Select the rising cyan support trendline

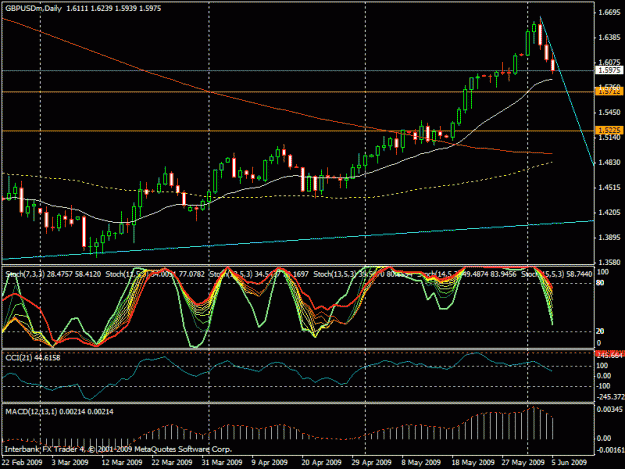point(299,240)
